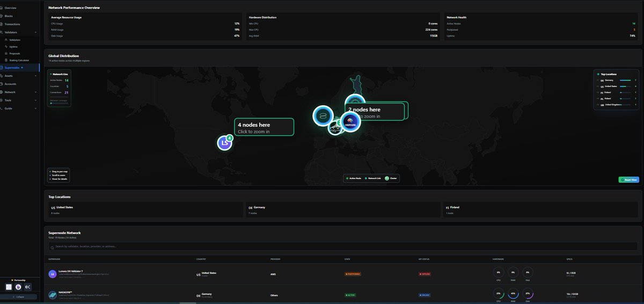Click the NAGAGINI validator logo
This screenshot has width=644, height=304.
[x=52, y=294]
